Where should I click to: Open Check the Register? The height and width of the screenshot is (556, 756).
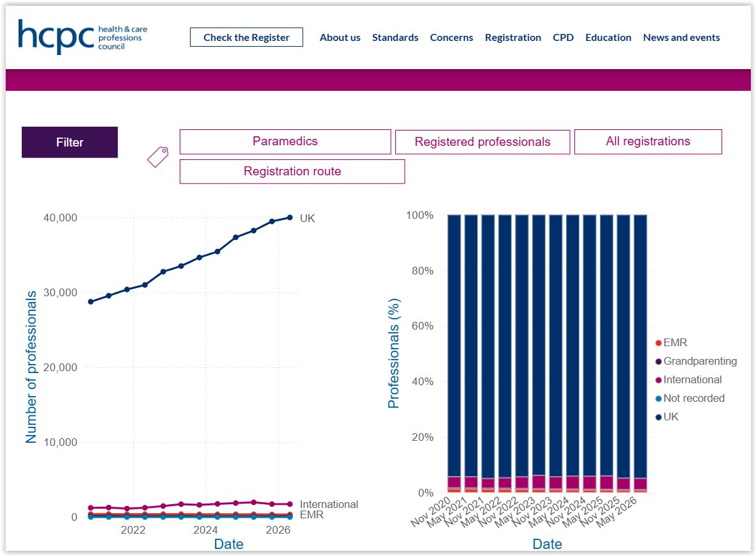246,37
